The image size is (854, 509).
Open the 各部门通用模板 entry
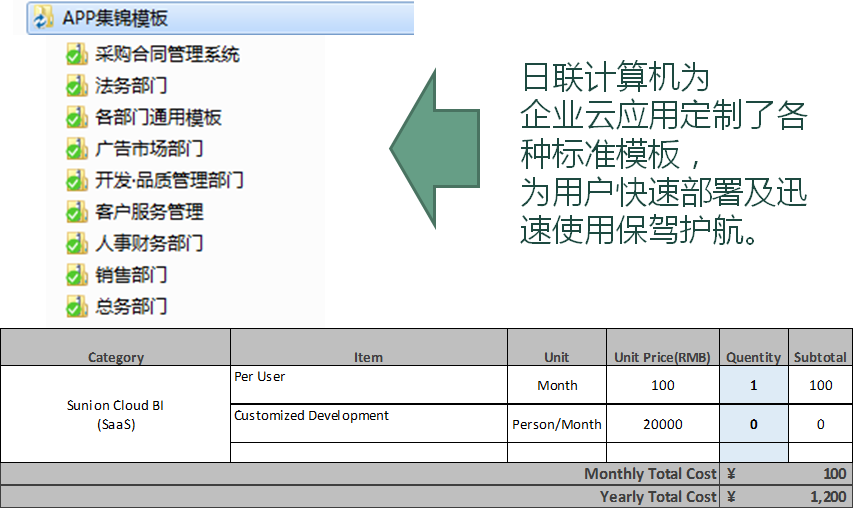(x=158, y=117)
